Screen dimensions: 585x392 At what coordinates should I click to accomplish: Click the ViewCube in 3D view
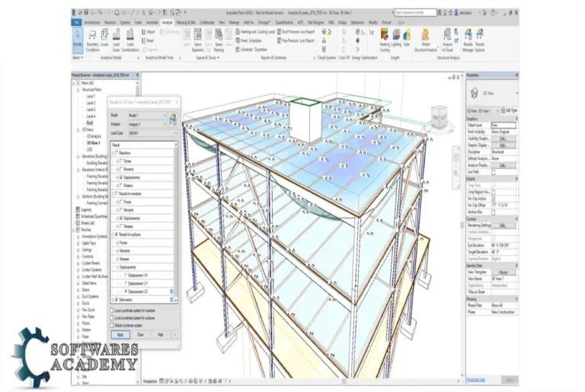click(439, 116)
